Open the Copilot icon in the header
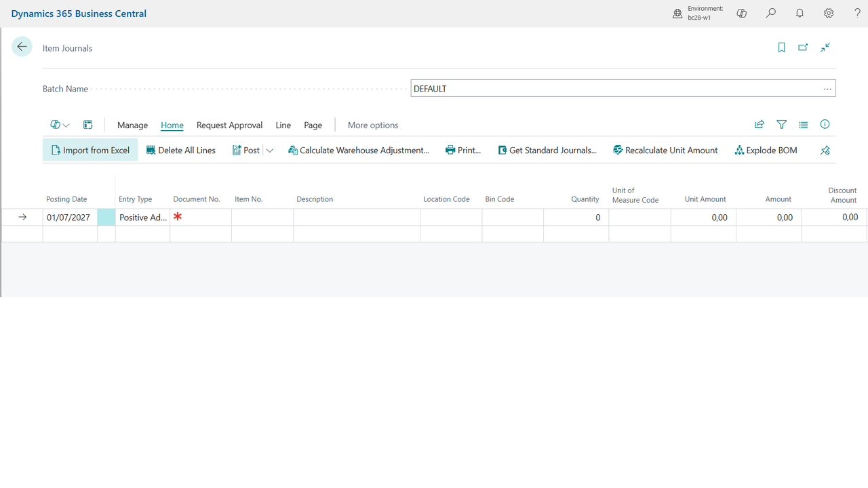Image resolution: width=868 pixels, height=488 pixels. pos(742,14)
